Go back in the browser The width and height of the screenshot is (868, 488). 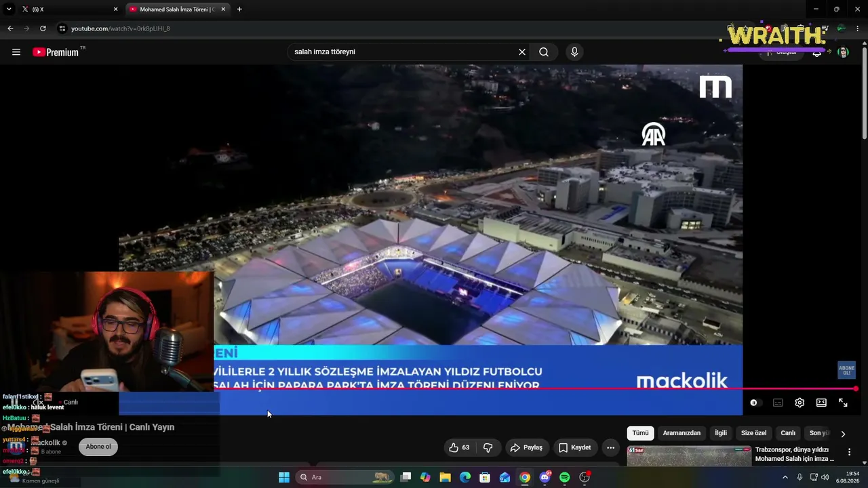click(10, 28)
